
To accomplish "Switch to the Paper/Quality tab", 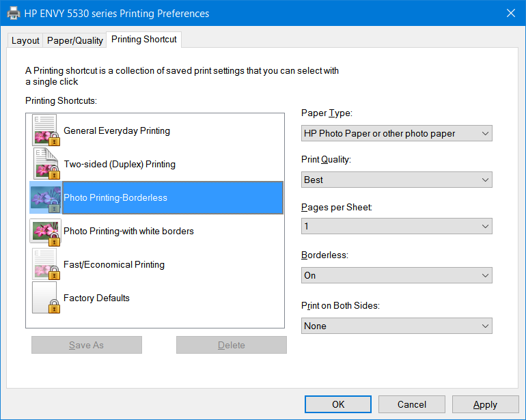I will [75, 40].
